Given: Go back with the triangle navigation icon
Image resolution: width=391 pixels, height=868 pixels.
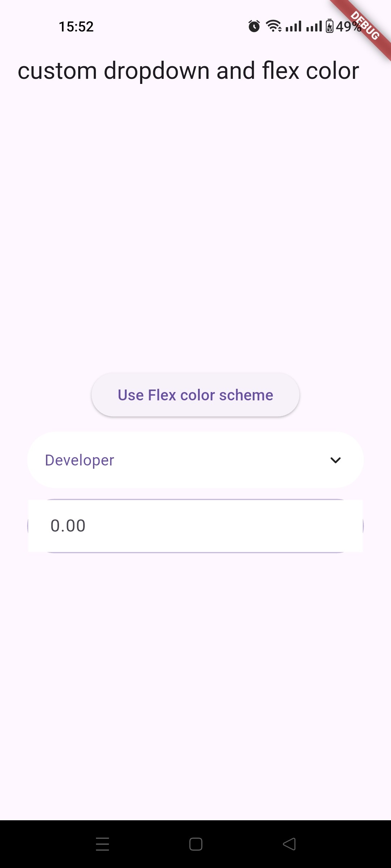Looking at the screenshot, I should pos(289,844).
